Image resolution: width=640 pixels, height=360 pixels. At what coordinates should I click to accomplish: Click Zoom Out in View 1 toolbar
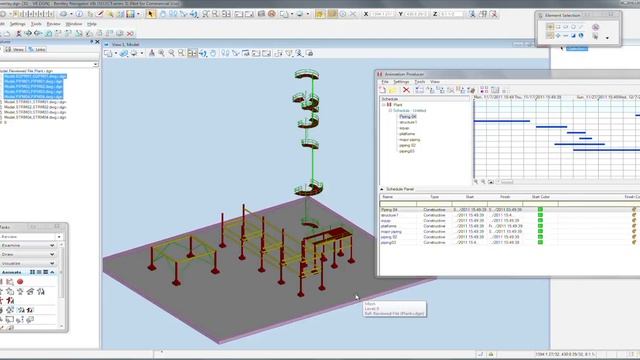171,53
